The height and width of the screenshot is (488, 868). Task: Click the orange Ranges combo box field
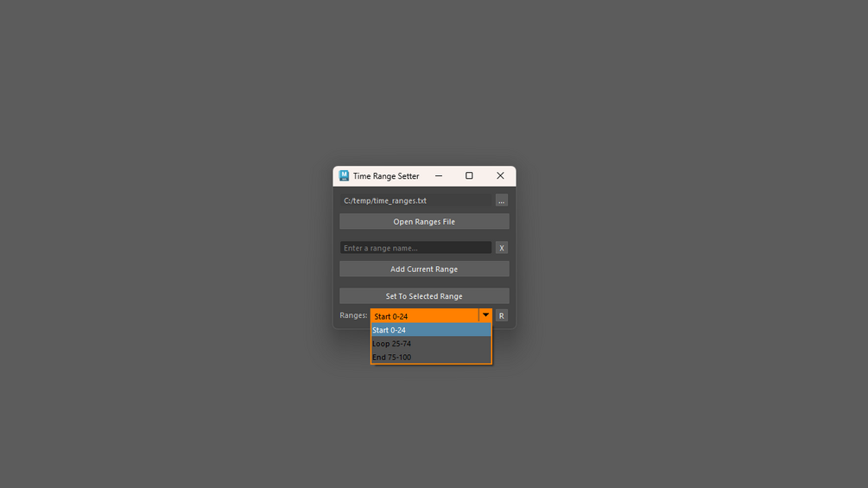pos(425,315)
